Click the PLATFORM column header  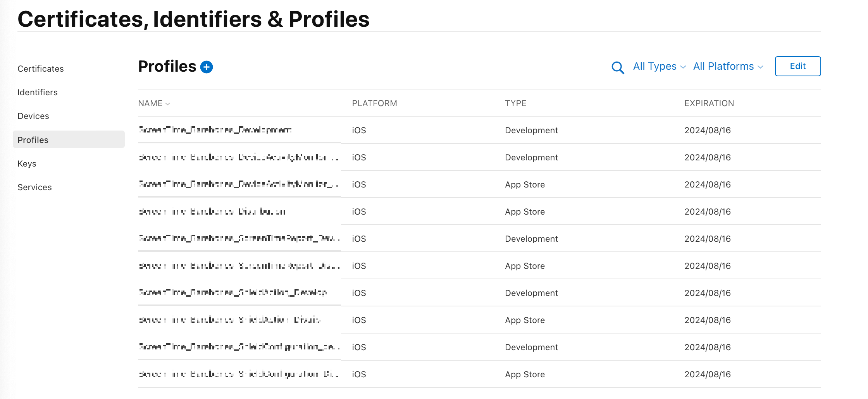pos(374,103)
